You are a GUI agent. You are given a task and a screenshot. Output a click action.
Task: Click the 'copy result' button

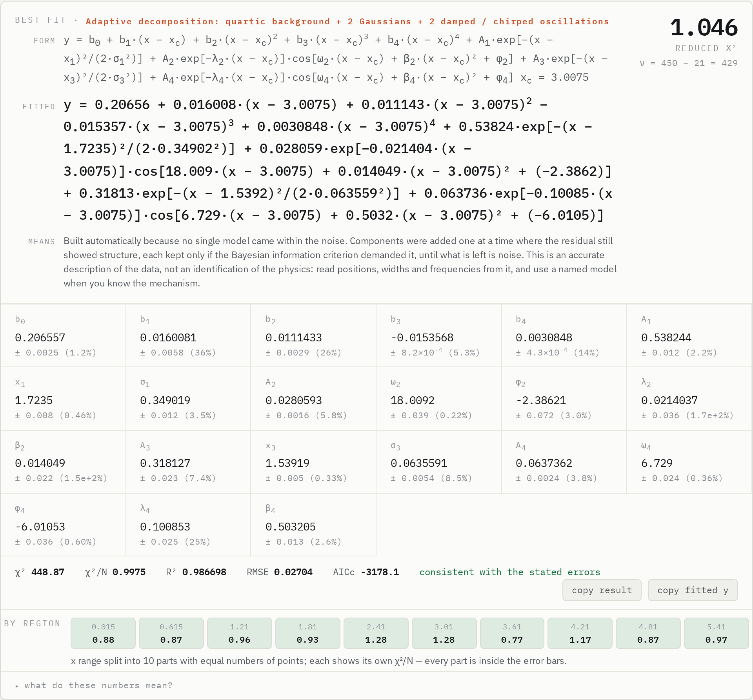[602, 590]
